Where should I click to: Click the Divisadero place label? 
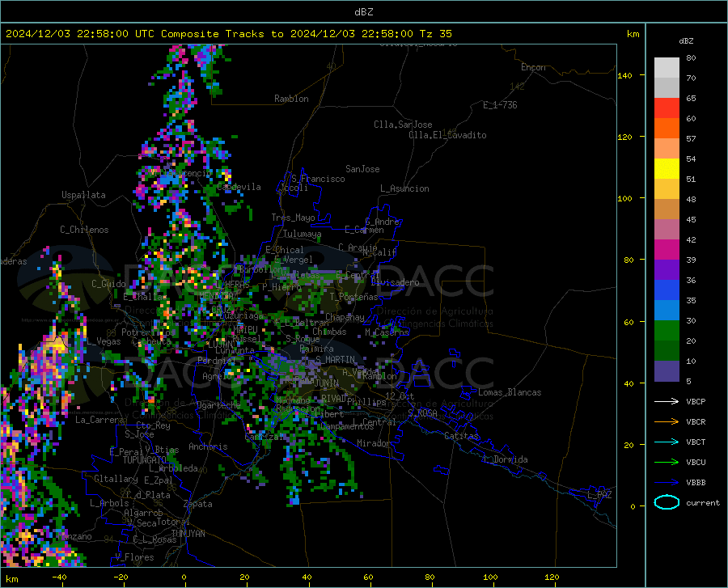[x=395, y=282]
